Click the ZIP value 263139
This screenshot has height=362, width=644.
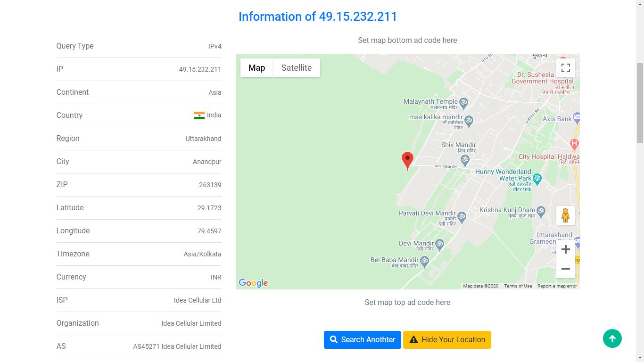click(210, 185)
